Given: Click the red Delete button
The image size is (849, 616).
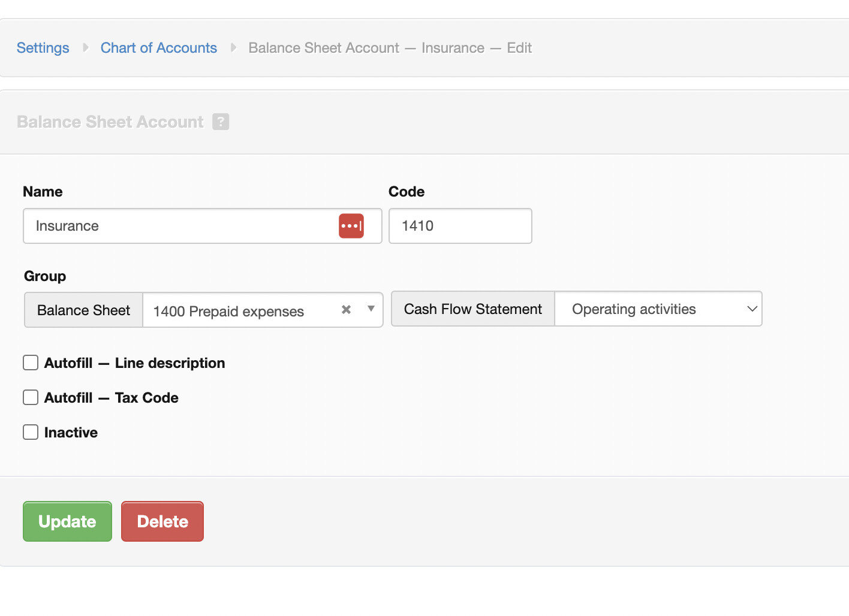Looking at the screenshot, I should [162, 521].
